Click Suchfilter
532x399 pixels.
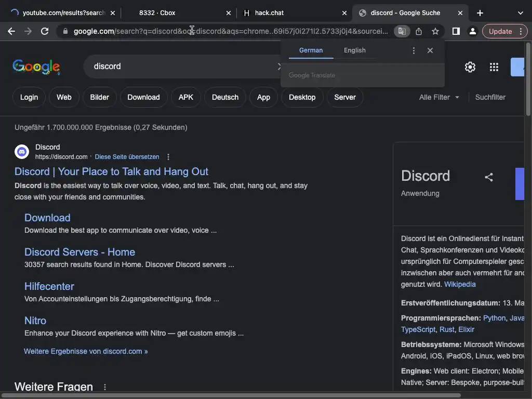click(490, 97)
